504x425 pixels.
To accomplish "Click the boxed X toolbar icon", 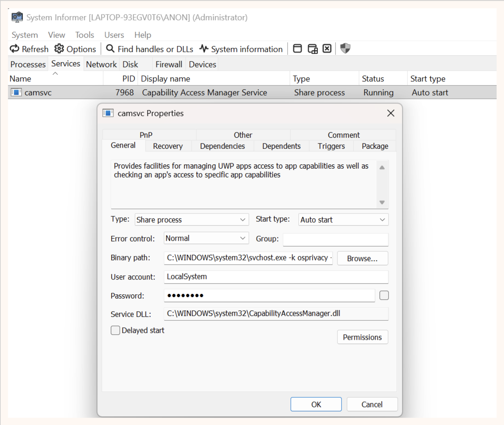I will point(327,49).
